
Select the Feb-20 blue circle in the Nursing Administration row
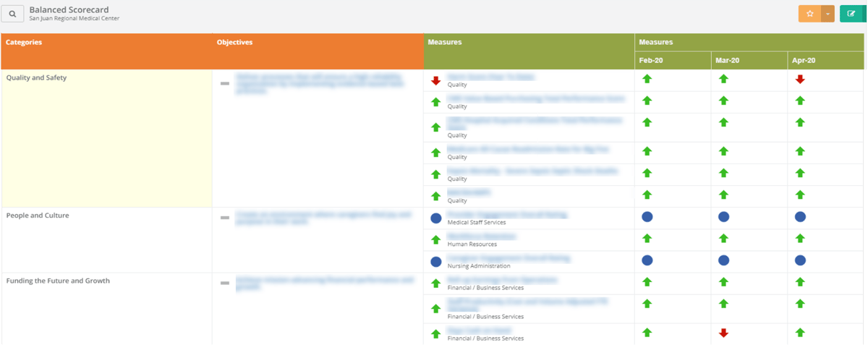647,260
